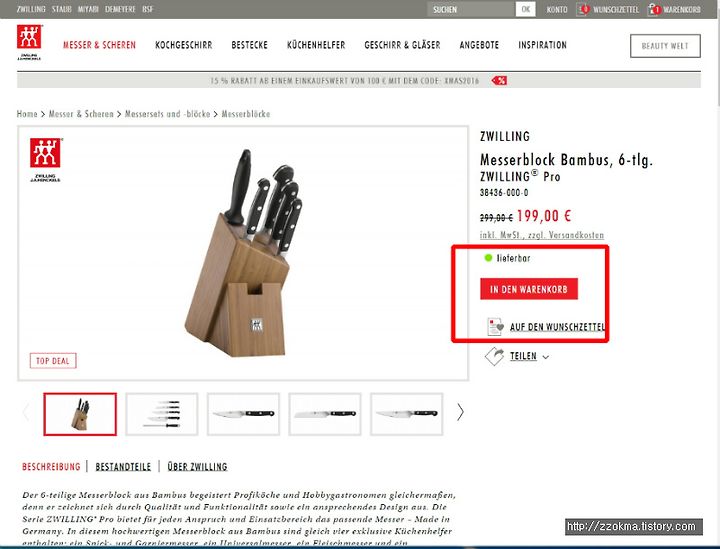This screenshot has width=720, height=549.
Task: Select the knife set thumbnail with five knives
Action: coord(162,414)
